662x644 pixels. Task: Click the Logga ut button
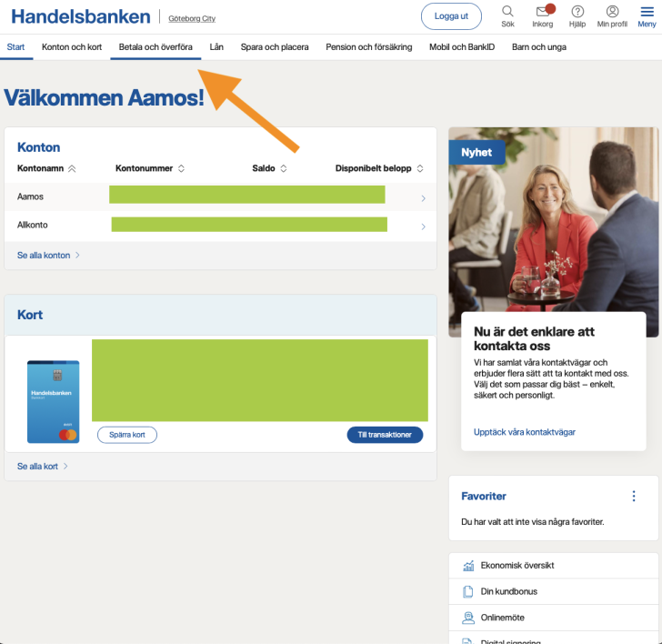tap(451, 16)
